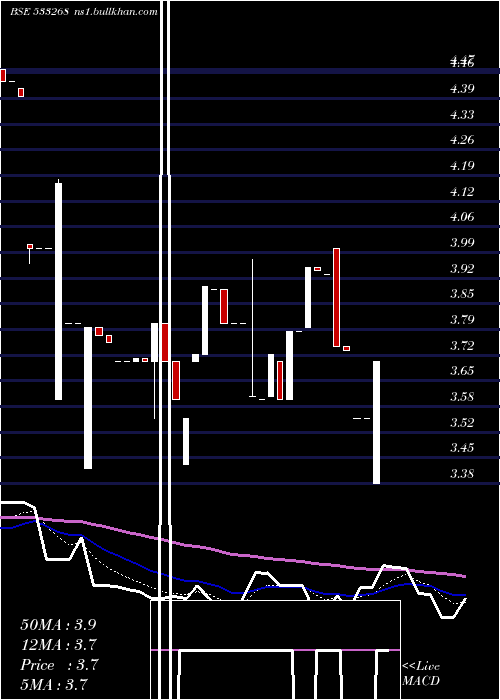Select the 4.12 price axis label
This screenshot has width=500, height=700.
pos(462,192)
